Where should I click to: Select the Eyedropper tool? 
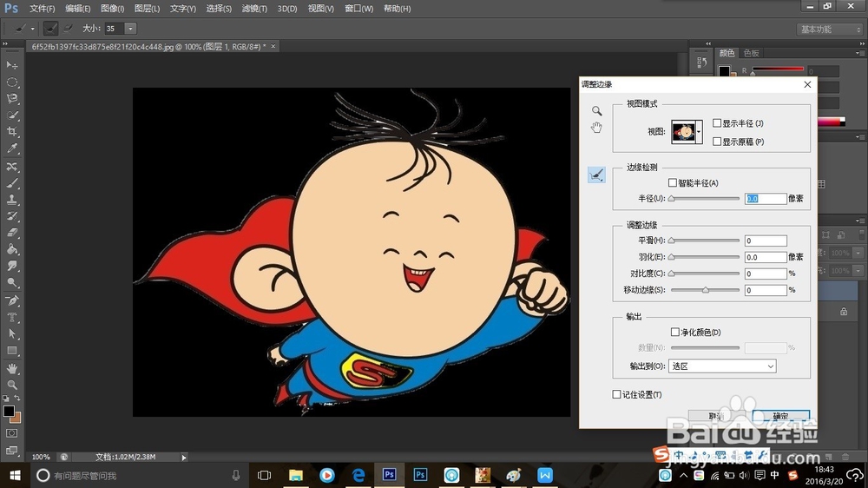tap(11, 148)
